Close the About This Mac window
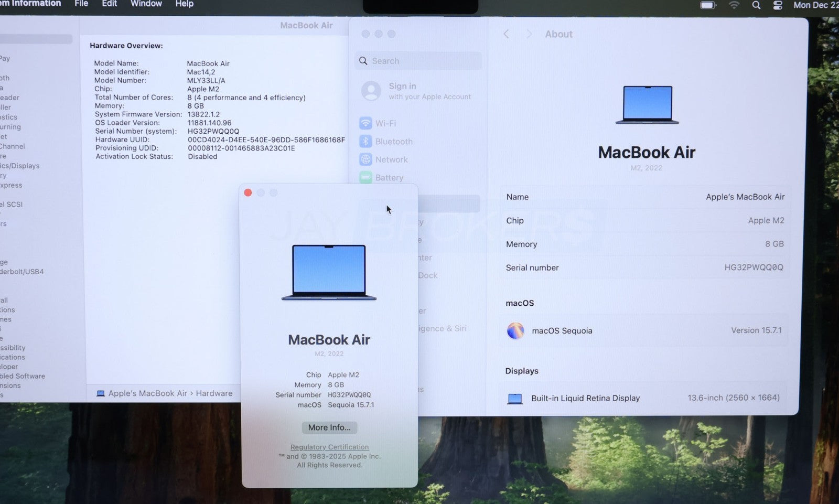Screen dimensions: 839x504 point(248,193)
